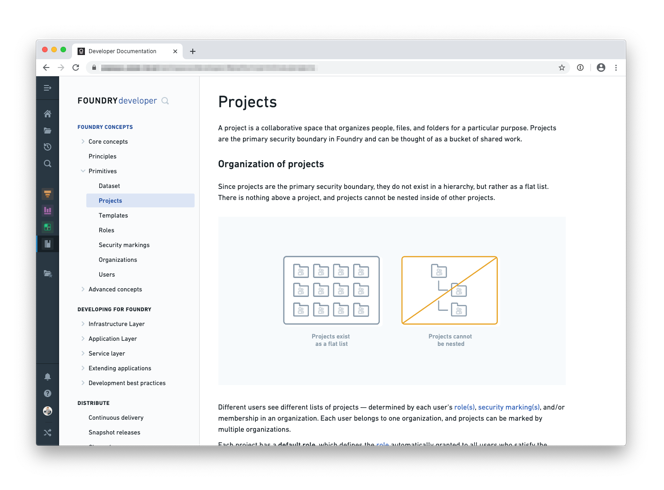Select the active documentation book icon
Screen dimensions: 664x490
[x=47, y=244]
